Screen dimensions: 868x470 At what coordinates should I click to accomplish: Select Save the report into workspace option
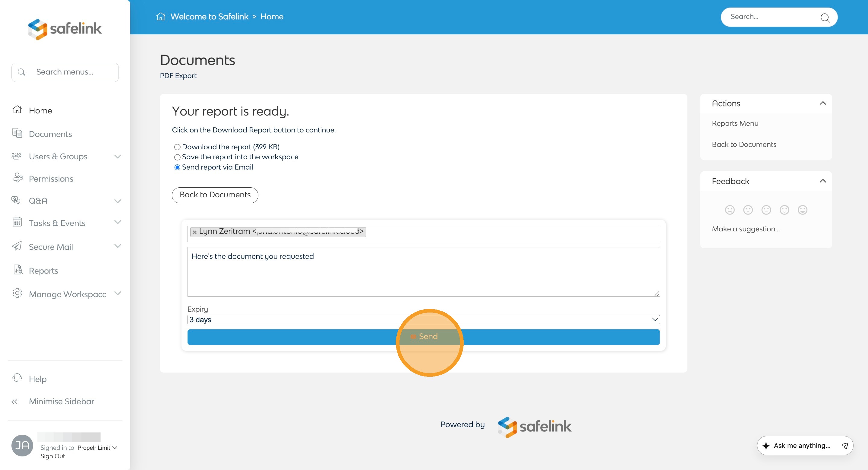pyautogui.click(x=177, y=157)
